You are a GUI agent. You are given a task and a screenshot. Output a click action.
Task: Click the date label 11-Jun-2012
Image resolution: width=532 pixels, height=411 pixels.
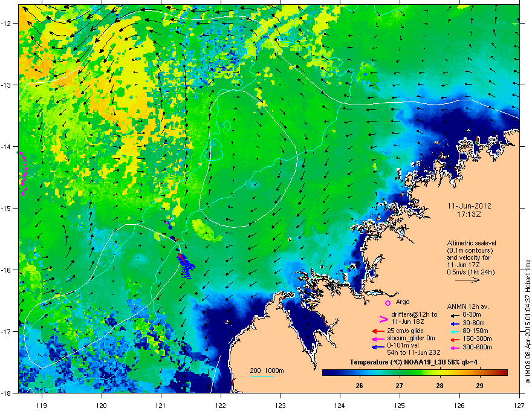tap(469, 206)
